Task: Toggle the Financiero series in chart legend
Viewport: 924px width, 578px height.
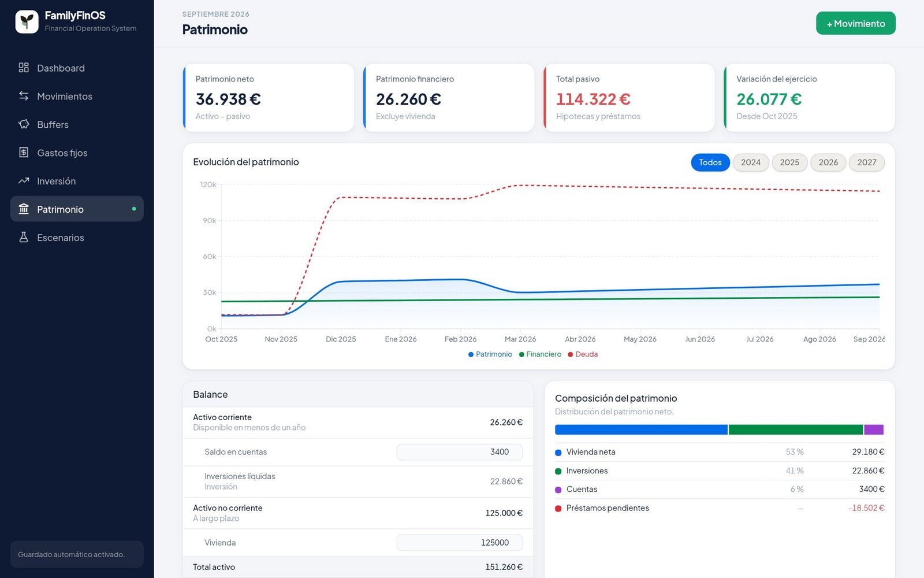Action: click(540, 354)
